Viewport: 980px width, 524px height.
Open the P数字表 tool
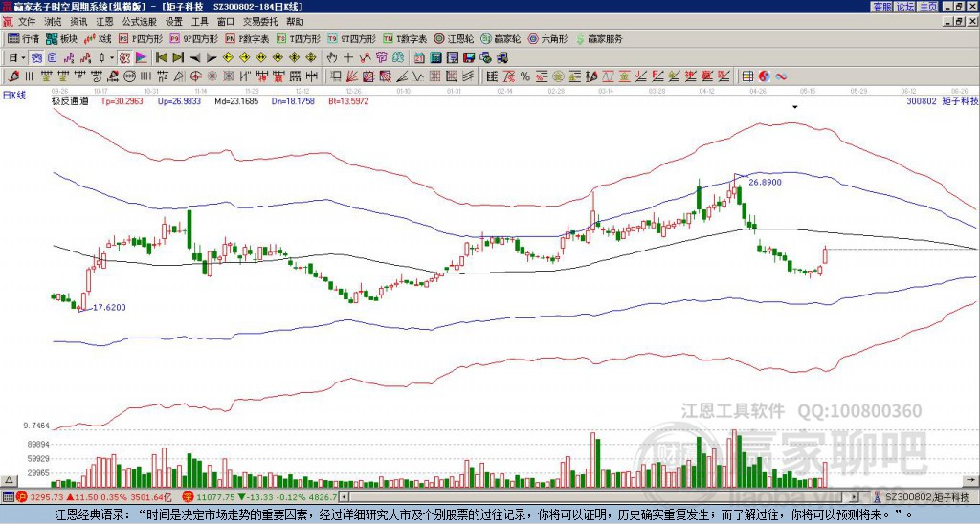pyautogui.click(x=247, y=38)
